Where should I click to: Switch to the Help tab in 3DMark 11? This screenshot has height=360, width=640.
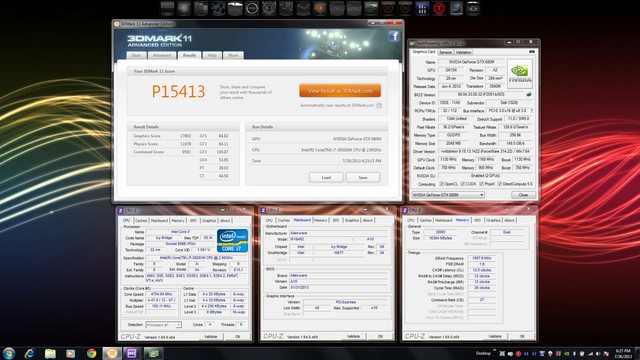click(x=212, y=56)
